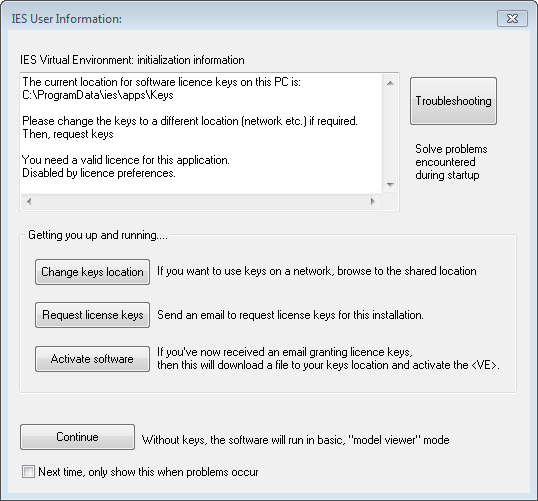
Task: Click the info box scroll up arrow
Action: point(390,83)
